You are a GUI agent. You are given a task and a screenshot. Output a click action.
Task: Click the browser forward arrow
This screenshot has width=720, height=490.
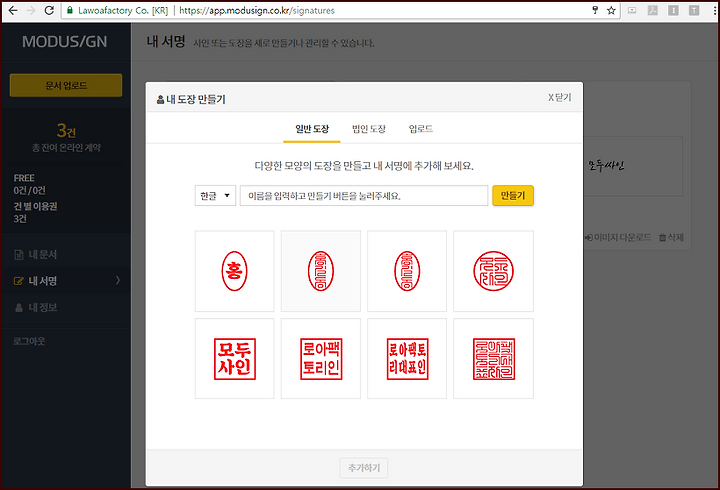tap(31, 10)
